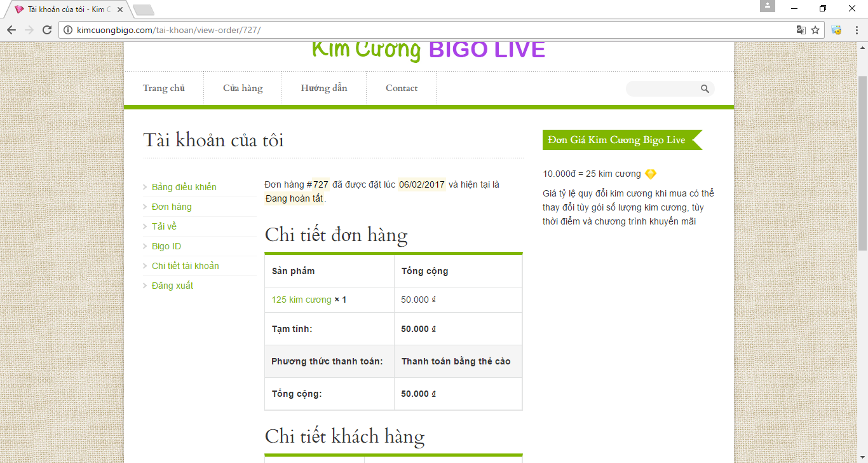Open Chi tiết tài khoản link
The width and height of the screenshot is (868, 463).
click(x=186, y=266)
